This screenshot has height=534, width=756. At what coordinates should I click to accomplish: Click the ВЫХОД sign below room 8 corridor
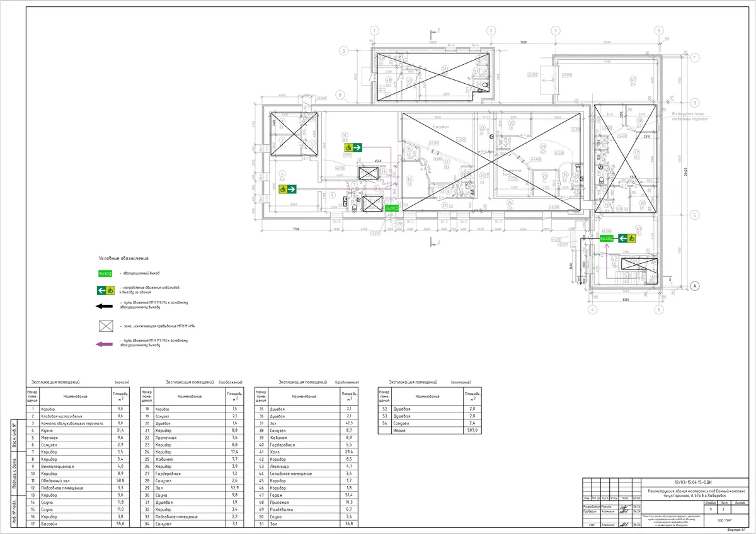pos(392,208)
